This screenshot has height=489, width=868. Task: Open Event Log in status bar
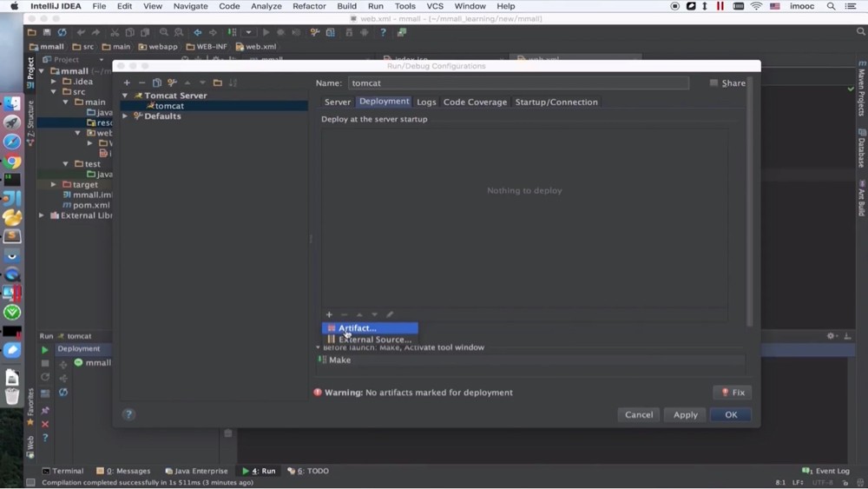click(826, 471)
